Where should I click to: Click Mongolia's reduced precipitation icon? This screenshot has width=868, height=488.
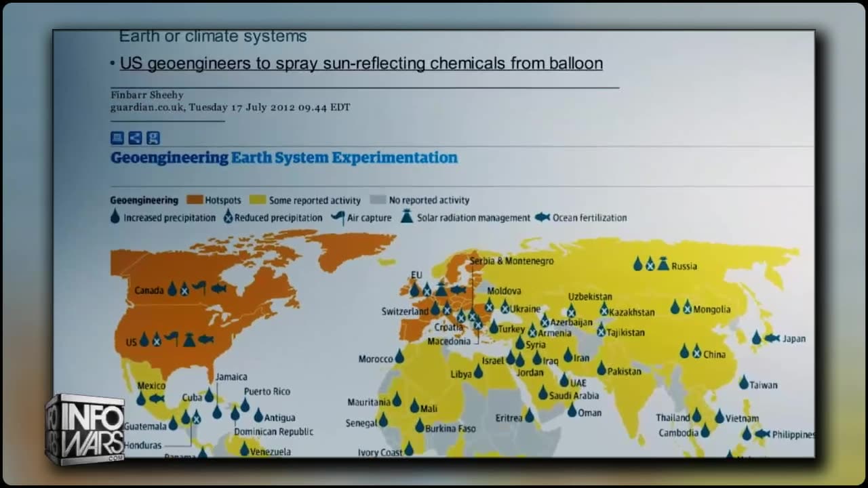[687, 307]
